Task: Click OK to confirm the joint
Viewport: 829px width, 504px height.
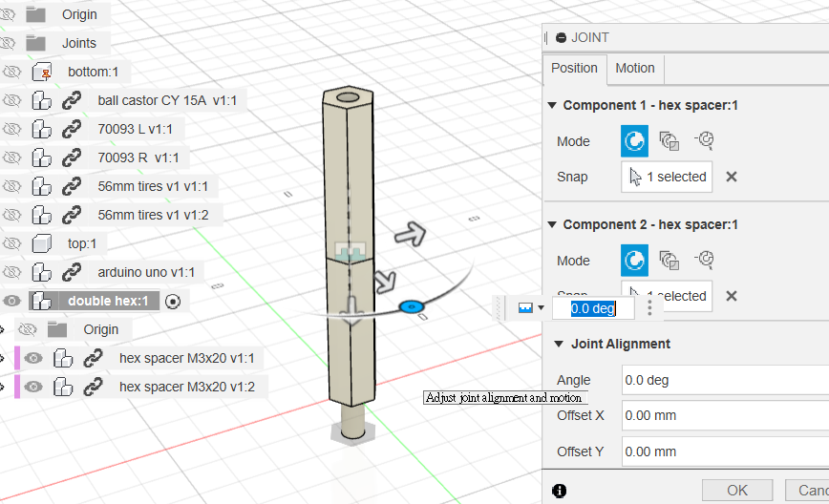Action: [737, 491]
